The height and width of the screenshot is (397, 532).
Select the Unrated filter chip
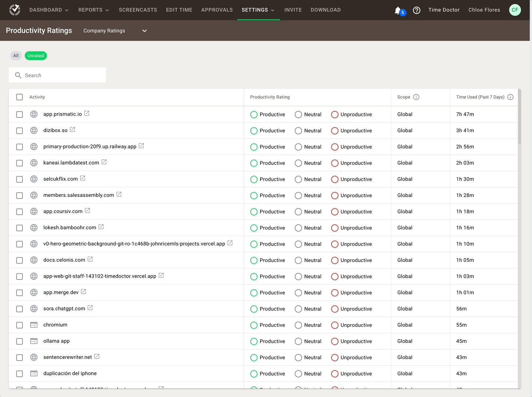[36, 56]
